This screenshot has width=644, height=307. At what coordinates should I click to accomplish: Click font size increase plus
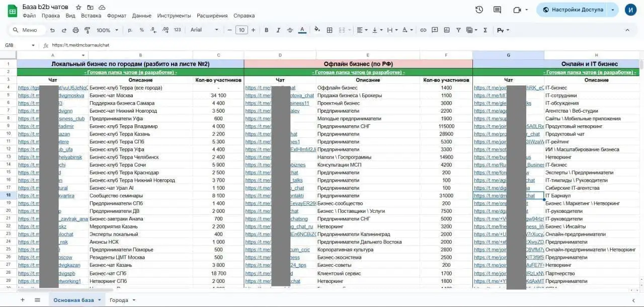pyautogui.click(x=253, y=30)
